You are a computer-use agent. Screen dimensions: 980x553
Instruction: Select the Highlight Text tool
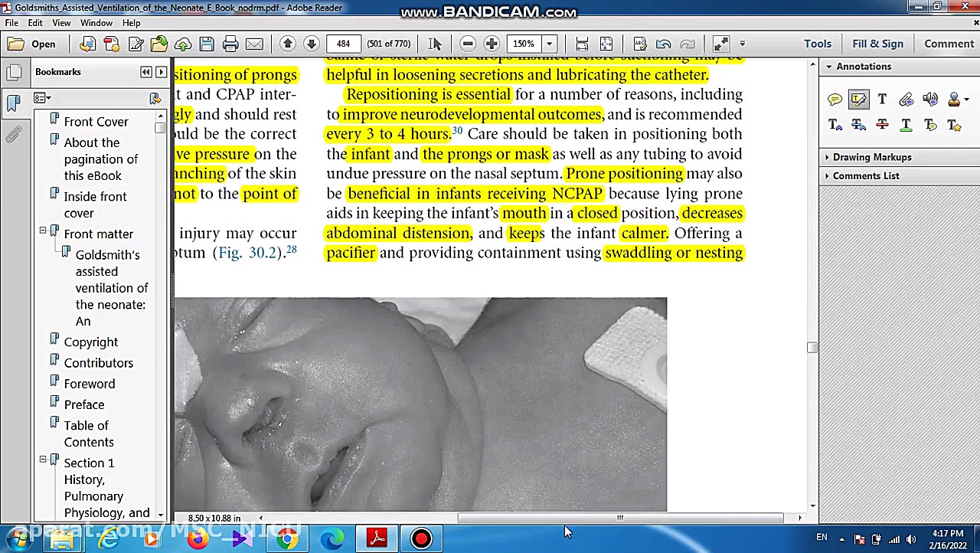click(x=858, y=100)
